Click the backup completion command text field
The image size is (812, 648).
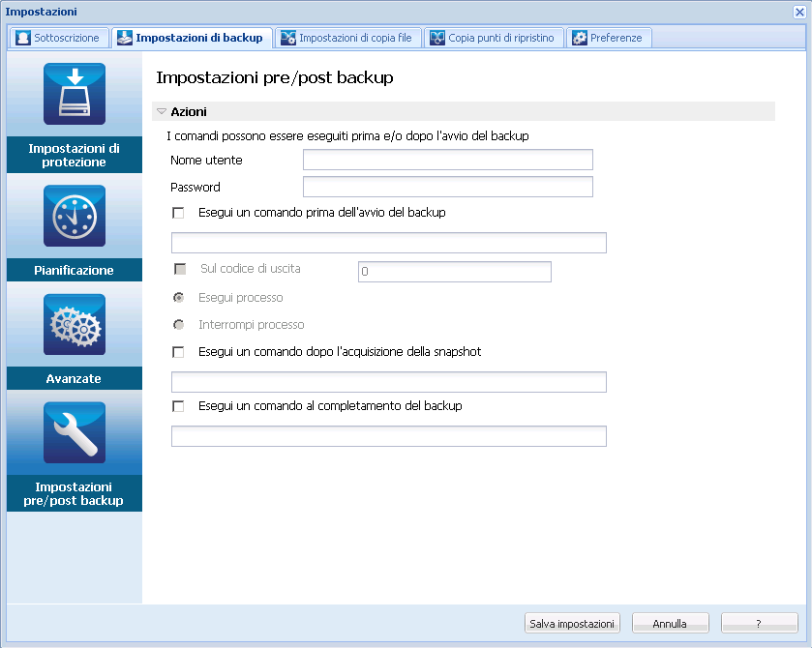click(389, 436)
